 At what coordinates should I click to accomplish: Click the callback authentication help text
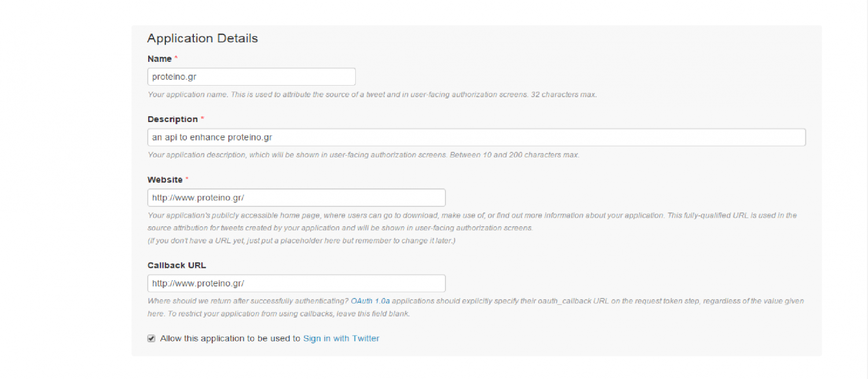click(476, 307)
